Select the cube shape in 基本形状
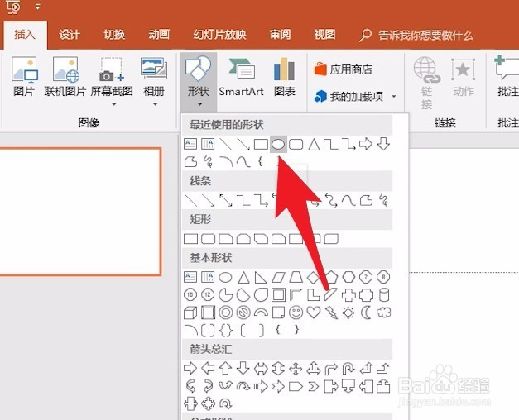The height and width of the screenshot is (420, 519). [x=190, y=313]
